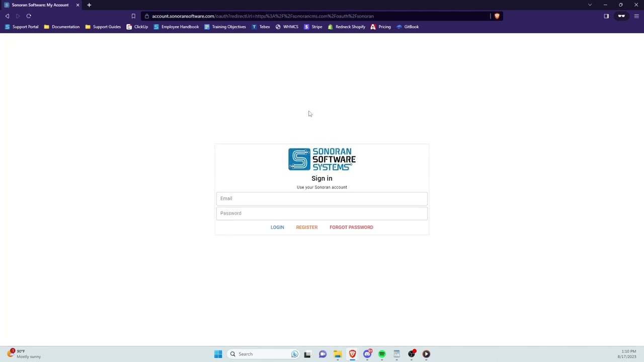This screenshot has height=362, width=644.
Task: Reload the page using the refresh icon
Action: (29, 16)
